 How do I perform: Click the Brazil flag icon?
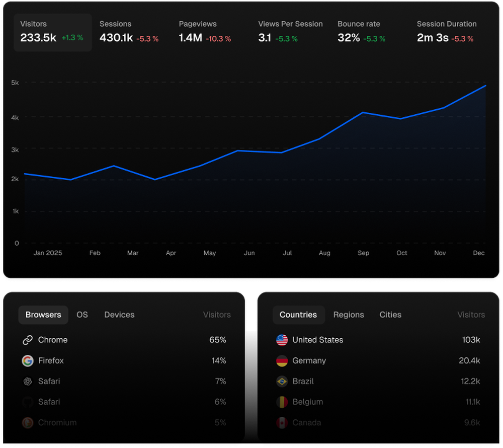pyautogui.click(x=282, y=381)
